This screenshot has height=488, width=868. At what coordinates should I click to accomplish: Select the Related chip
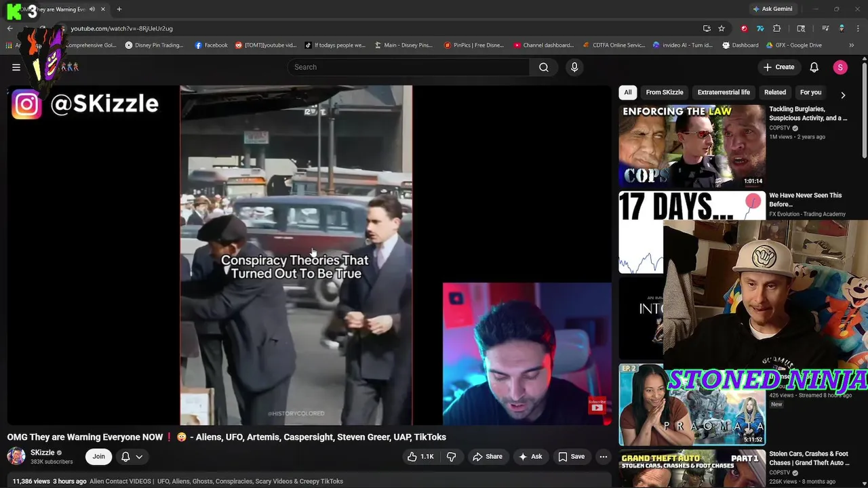[775, 92]
